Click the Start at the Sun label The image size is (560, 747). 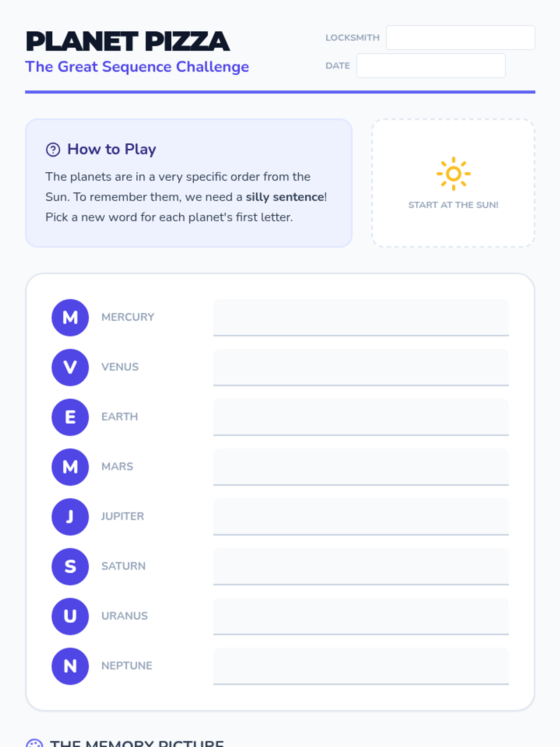453,205
